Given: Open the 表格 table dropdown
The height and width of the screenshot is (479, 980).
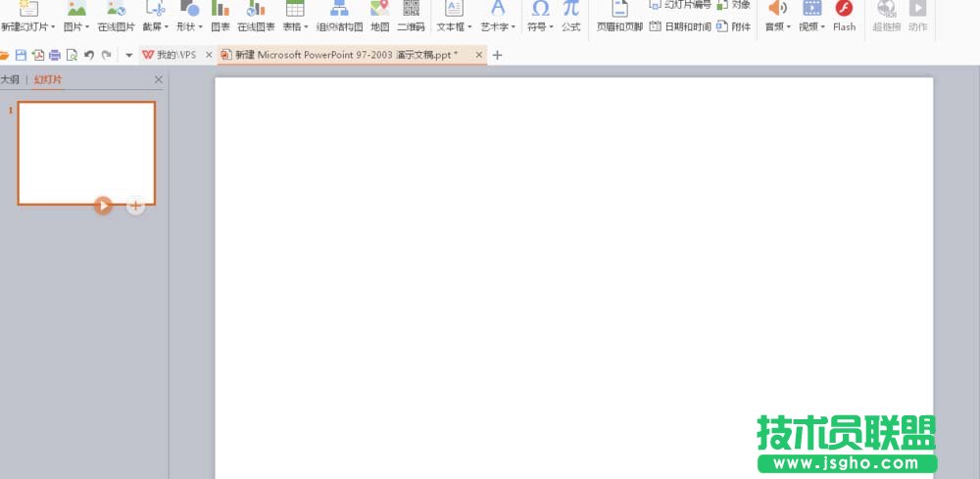Looking at the screenshot, I should pos(295,26).
